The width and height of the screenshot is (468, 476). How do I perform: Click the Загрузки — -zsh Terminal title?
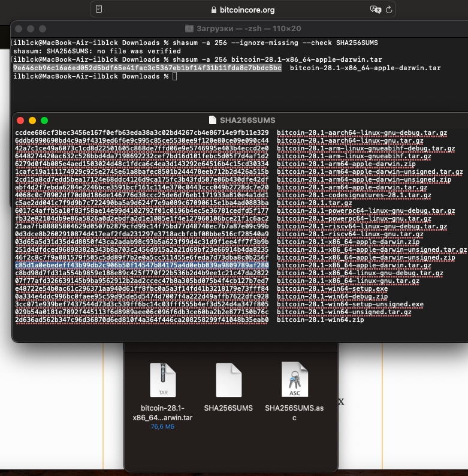pyautogui.click(x=249, y=29)
